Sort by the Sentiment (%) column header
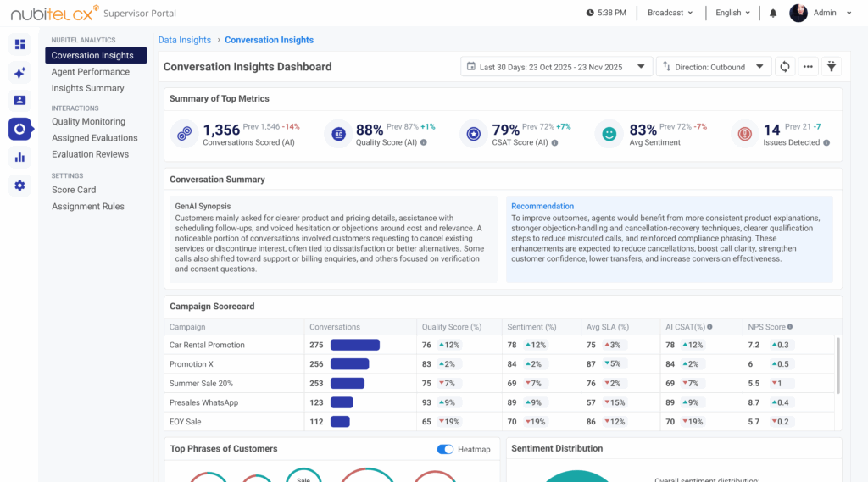This screenshot has height=482, width=868. [531, 327]
